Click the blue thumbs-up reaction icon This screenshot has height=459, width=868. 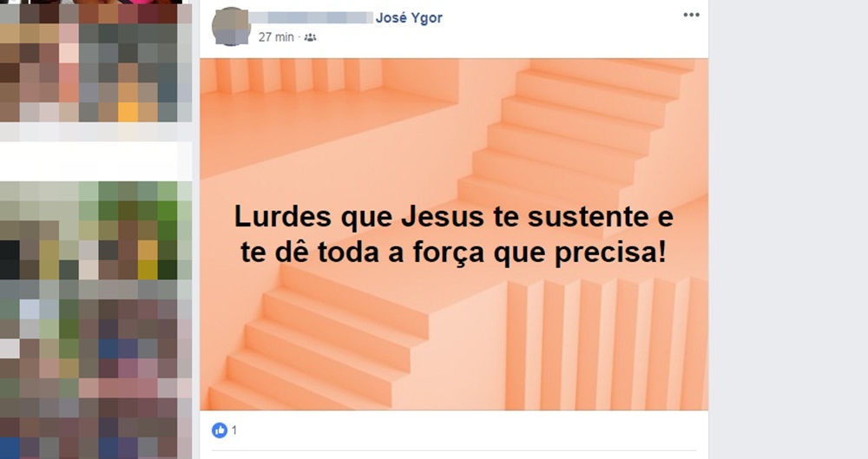[x=220, y=429]
